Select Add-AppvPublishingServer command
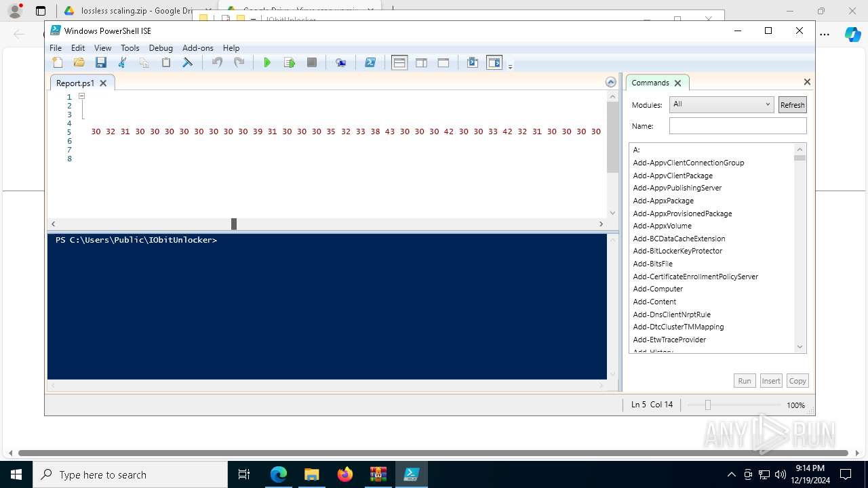This screenshot has width=868, height=488. [677, 188]
